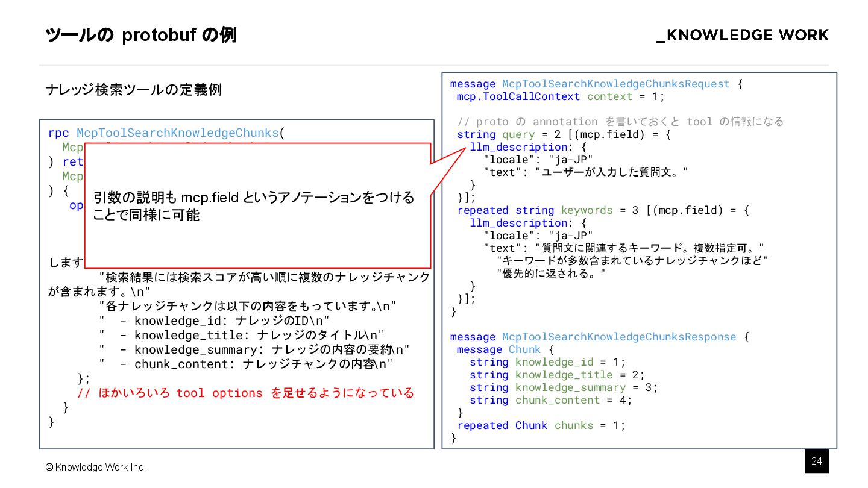The height and width of the screenshot is (488, 868).
Task: Click the line "string knowledge_id = 1;"
Action: [548, 362]
